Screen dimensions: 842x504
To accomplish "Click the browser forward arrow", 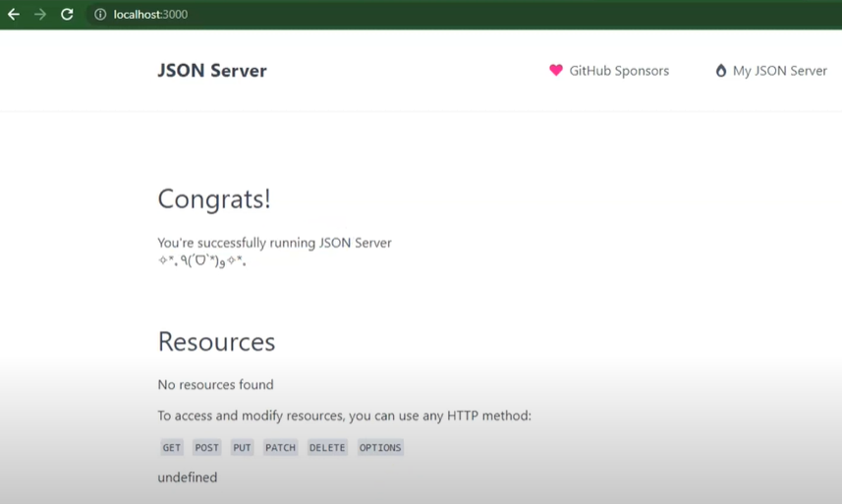I will (x=40, y=15).
